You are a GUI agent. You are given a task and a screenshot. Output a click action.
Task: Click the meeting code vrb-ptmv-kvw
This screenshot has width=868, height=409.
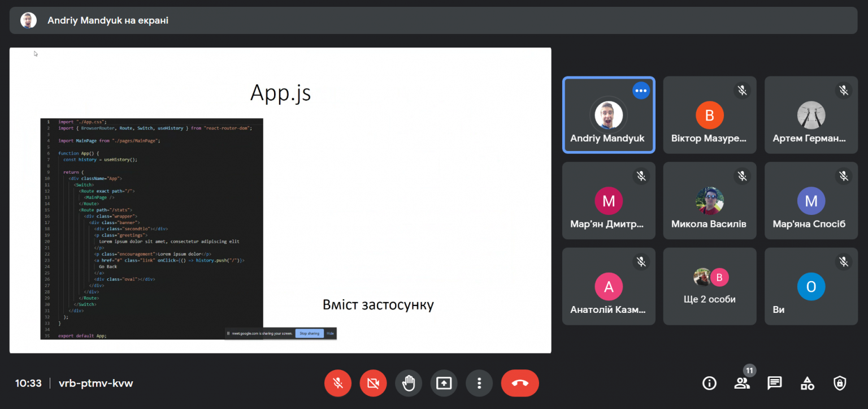[x=96, y=383]
